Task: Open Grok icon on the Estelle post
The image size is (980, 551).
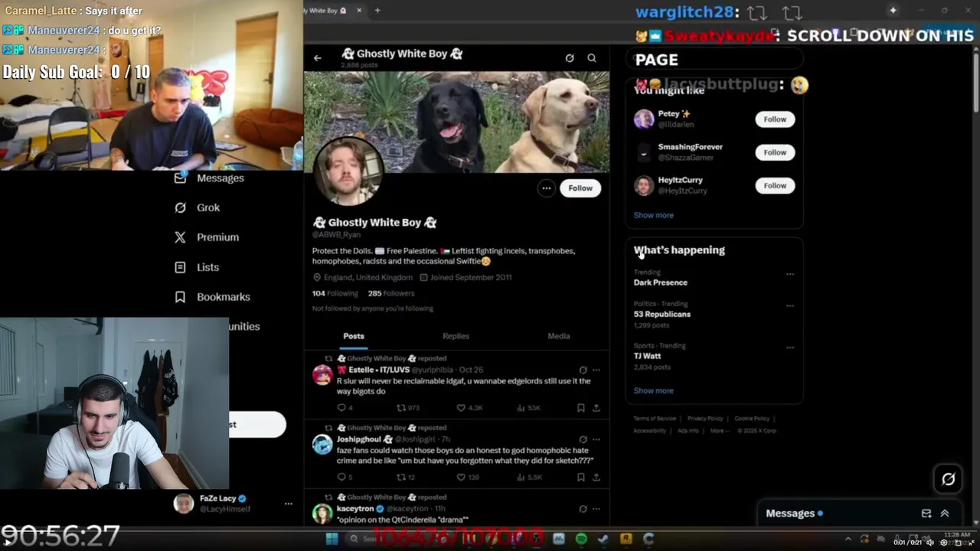Action: (583, 370)
